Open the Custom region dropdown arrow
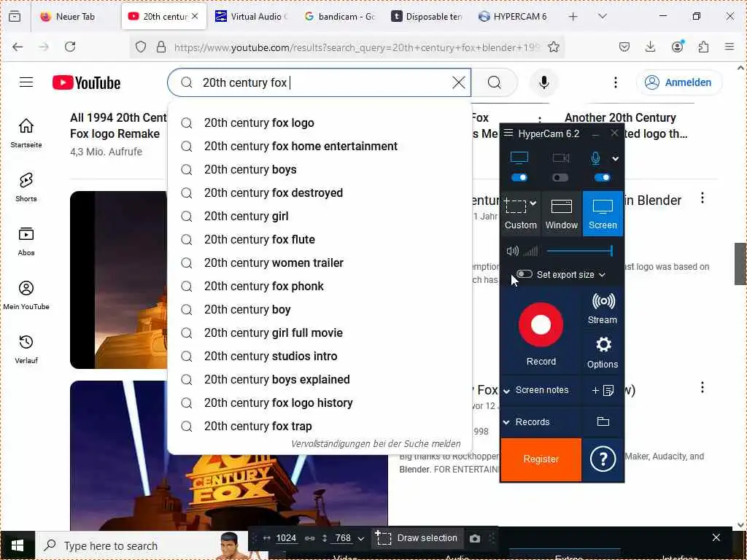The width and height of the screenshot is (747, 560). point(533,203)
